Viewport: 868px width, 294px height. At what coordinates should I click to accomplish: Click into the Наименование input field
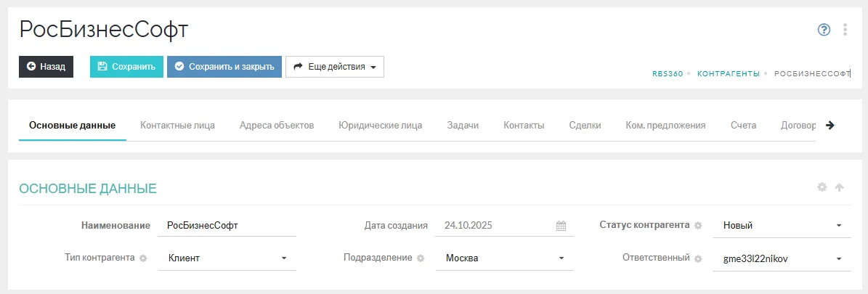coord(227,226)
